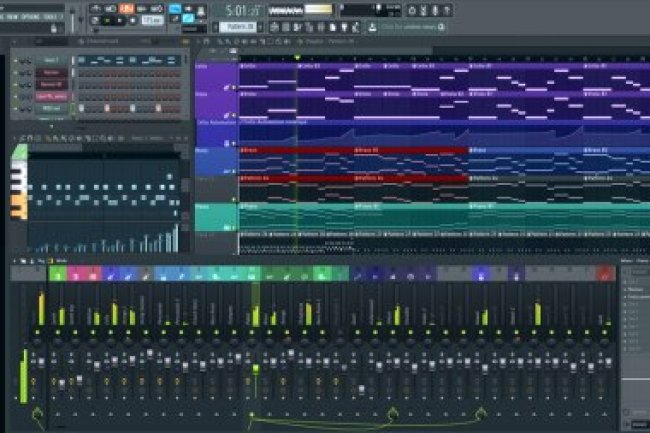Screen dimensions: 650x433
Task: Click the microphone icon in top toolbar
Action: click(435, 10)
